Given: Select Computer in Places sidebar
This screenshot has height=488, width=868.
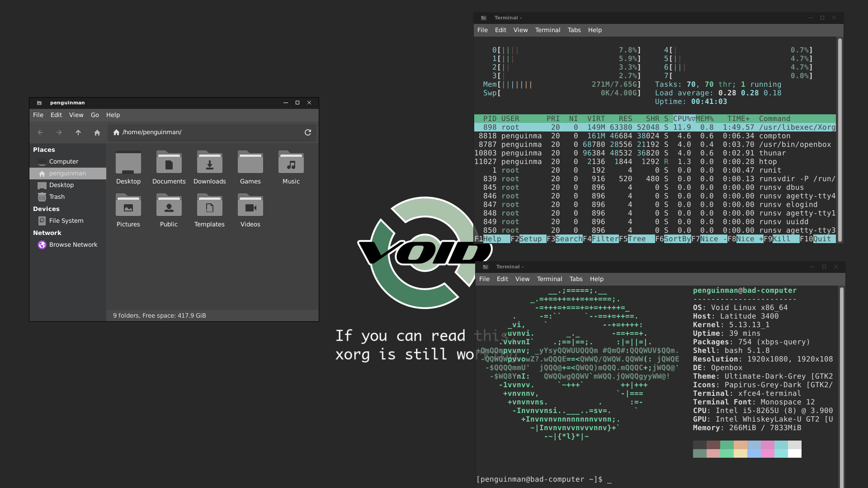Looking at the screenshot, I should (x=68, y=162).
